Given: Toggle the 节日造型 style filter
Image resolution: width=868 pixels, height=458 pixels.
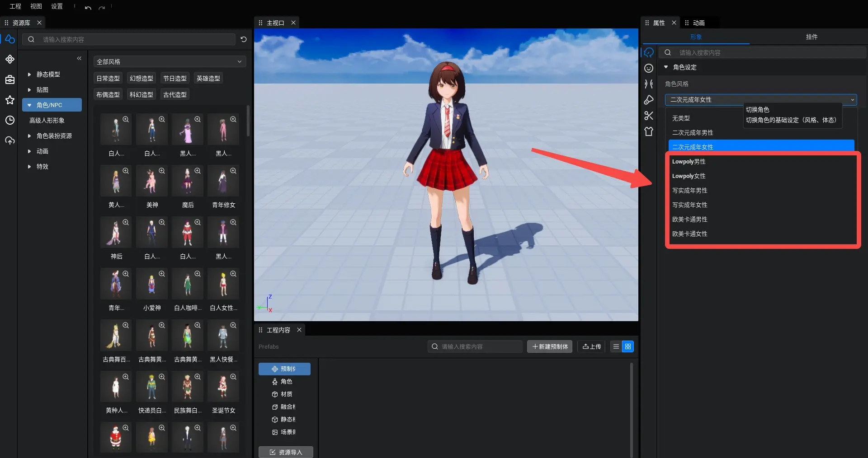Looking at the screenshot, I should (x=175, y=78).
